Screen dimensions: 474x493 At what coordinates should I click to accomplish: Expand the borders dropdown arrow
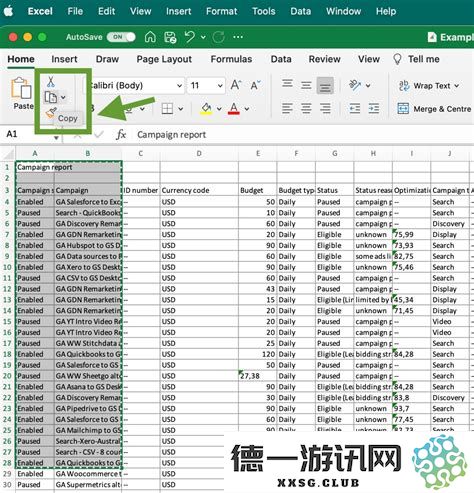pyautogui.click(x=180, y=109)
